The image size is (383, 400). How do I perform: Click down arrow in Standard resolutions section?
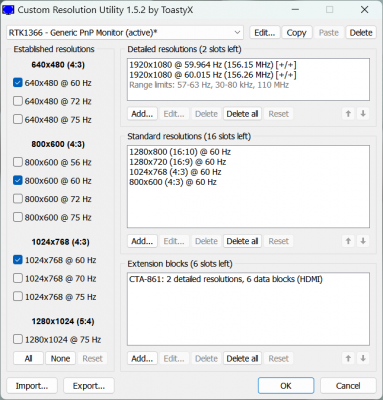coord(363,241)
